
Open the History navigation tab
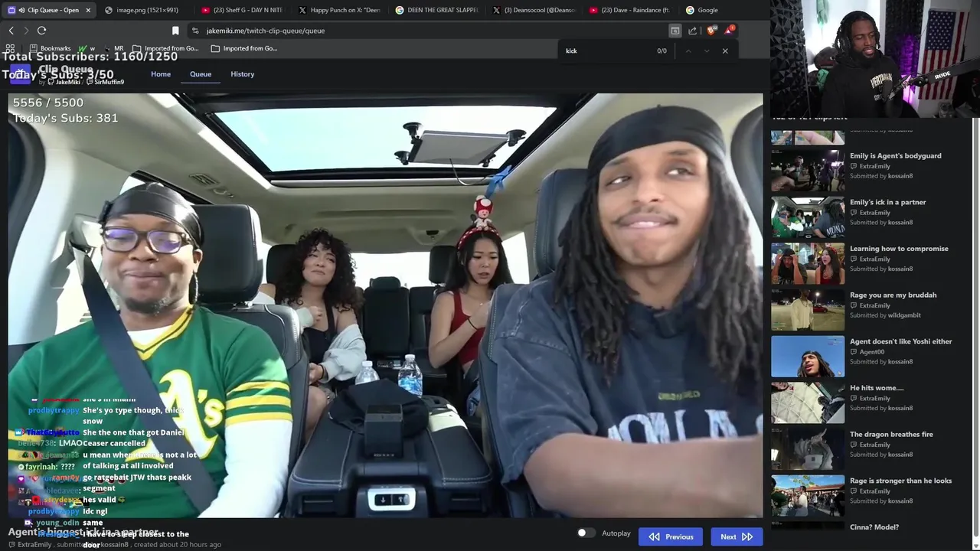click(242, 74)
